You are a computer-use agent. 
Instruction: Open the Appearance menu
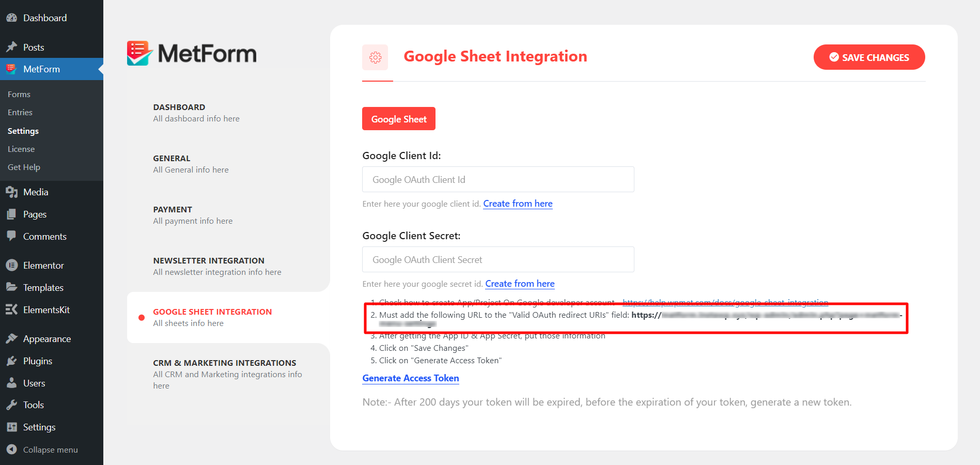pos(52,338)
